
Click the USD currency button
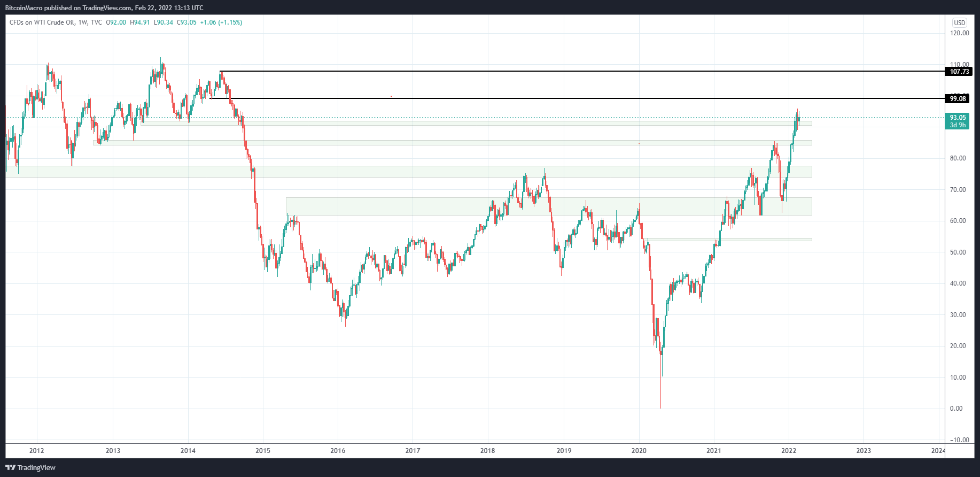(x=960, y=22)
